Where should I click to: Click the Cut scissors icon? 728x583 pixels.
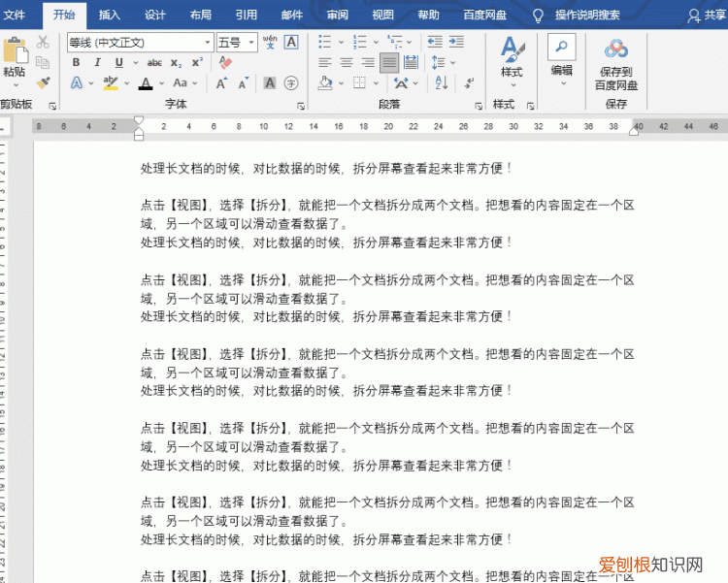43,42
